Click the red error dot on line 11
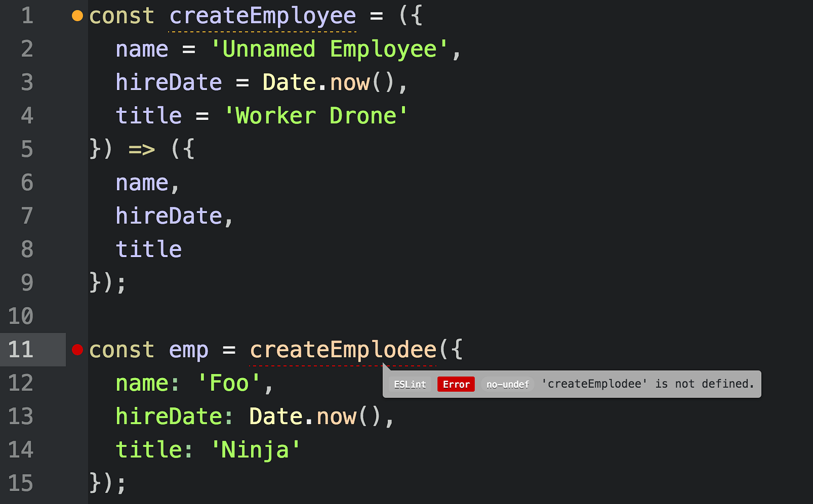The height and width of the screenshot is (504, 813). click(x=77, y=350)
